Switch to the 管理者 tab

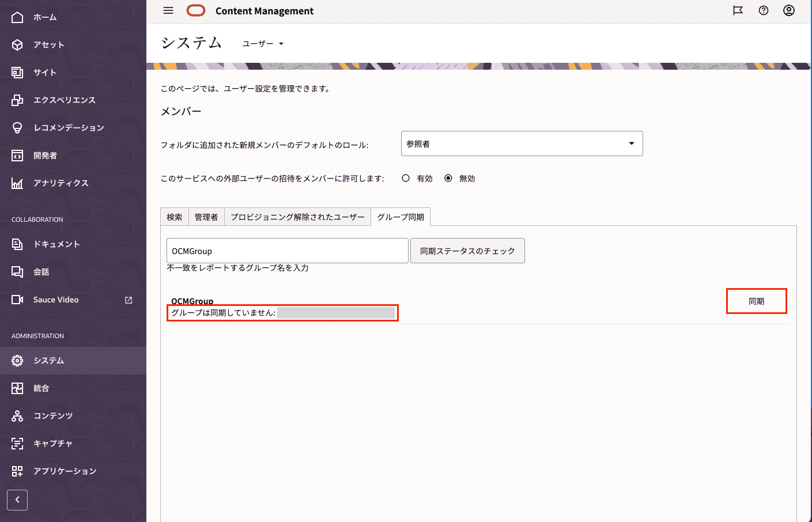(206, 217)
